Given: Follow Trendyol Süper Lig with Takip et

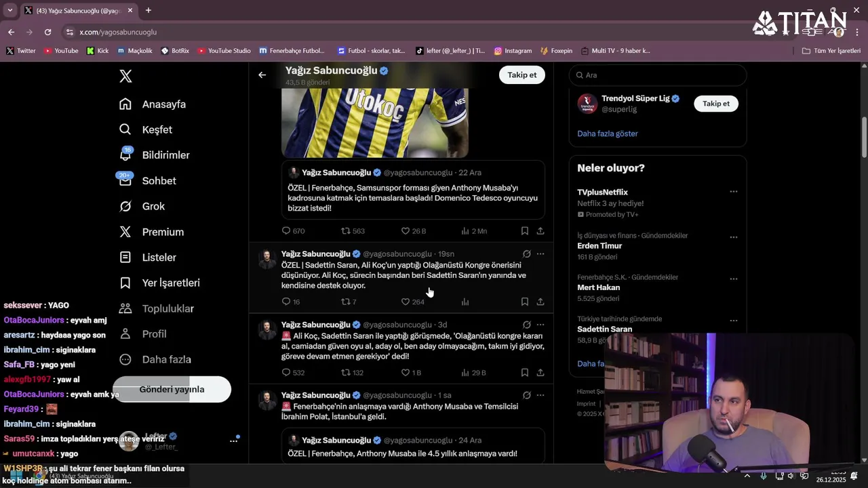Looking at the screenshot, I should [715, 103].
